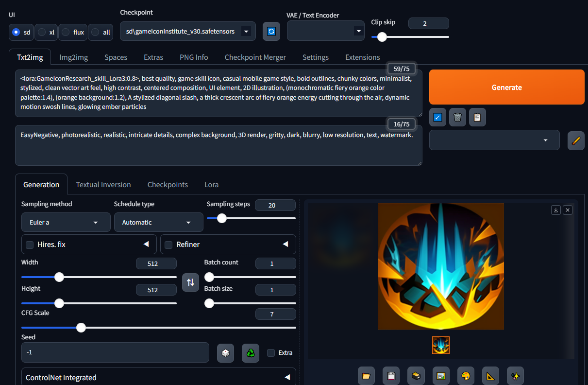
Task: Edit styles with the pencil icon
Action: tap(576, 140)
